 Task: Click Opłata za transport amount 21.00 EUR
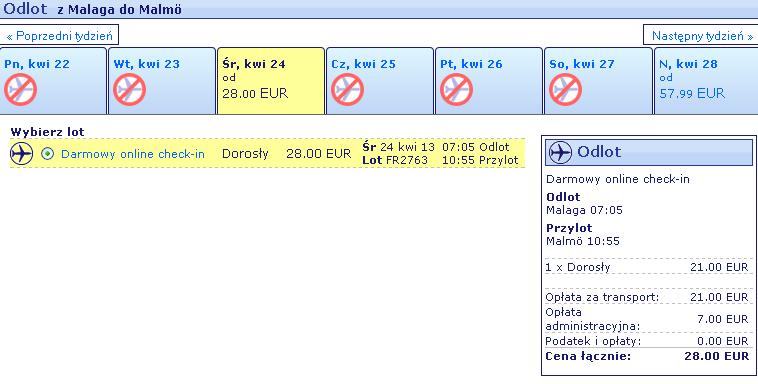click(719, 297)
